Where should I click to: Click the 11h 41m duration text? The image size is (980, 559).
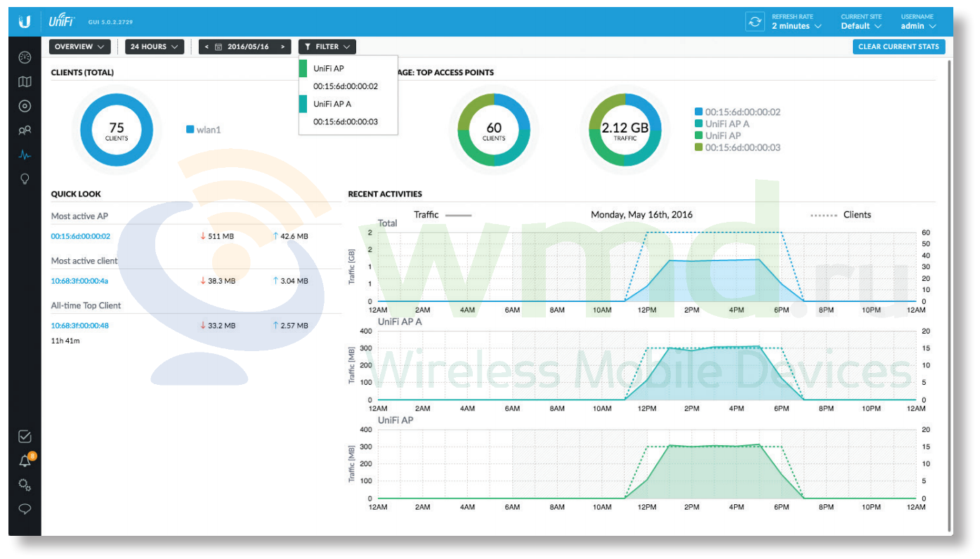[65, 341]
